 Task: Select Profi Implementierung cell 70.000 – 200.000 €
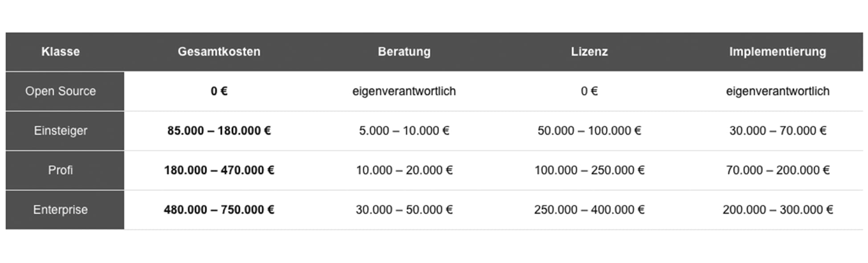click(778, 170)
